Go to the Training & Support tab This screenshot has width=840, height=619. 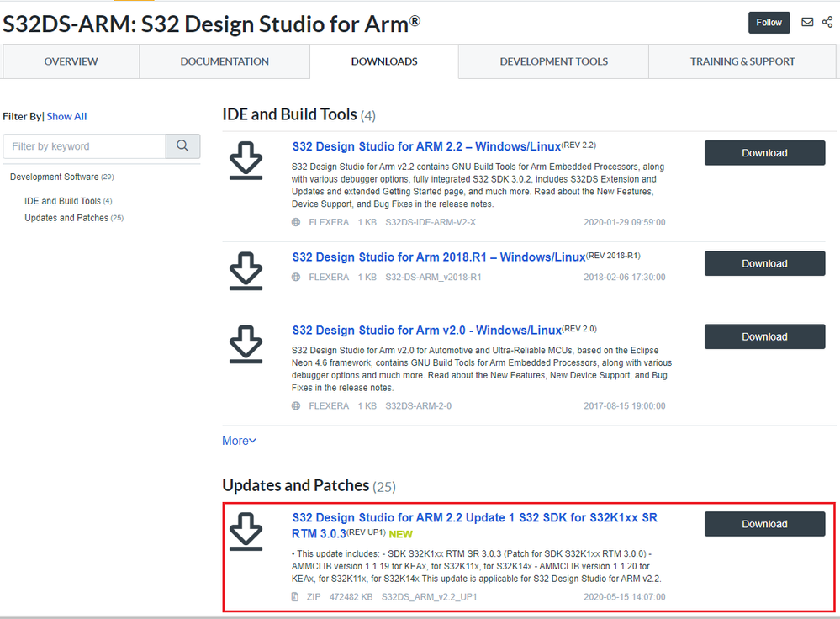click(x=742, y=61)
